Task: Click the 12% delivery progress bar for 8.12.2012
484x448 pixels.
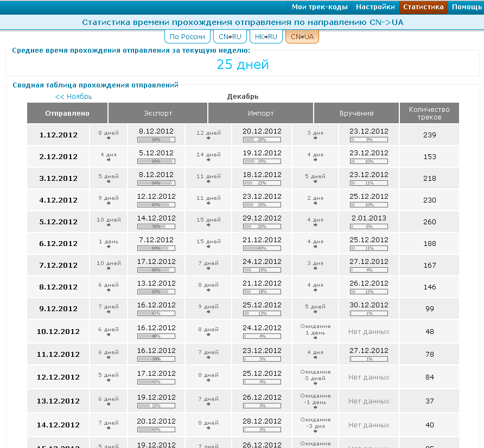Action: (369, 292)
